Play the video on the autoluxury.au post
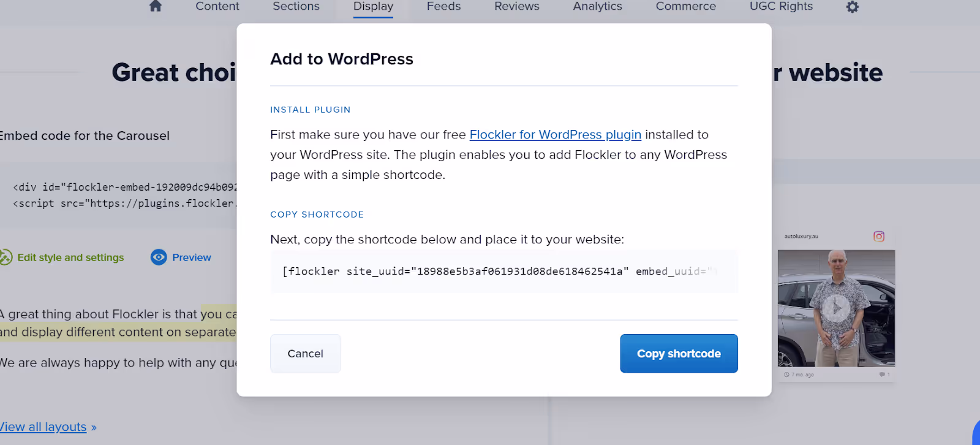 [836, 308]
